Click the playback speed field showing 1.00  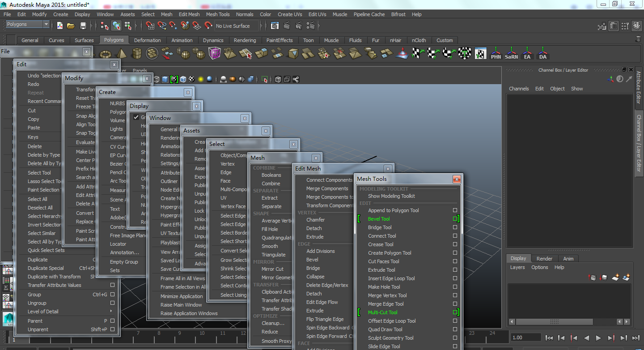[526, 337]
